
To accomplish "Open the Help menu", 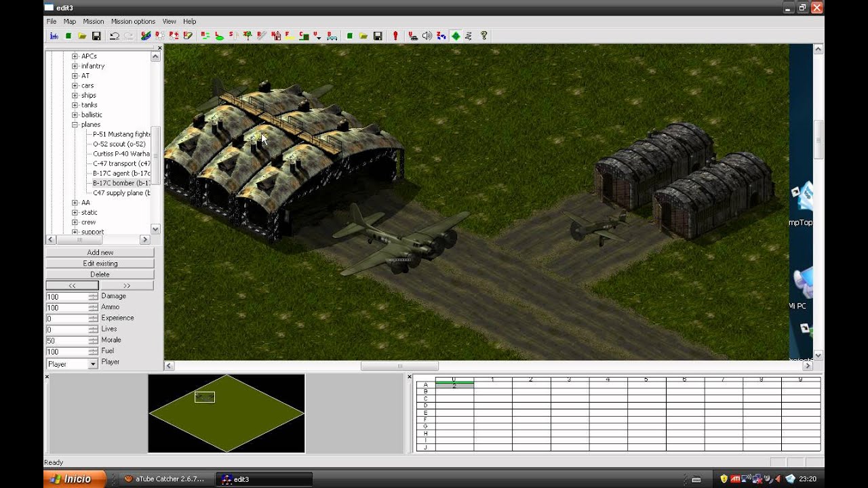I will [189, 21].
